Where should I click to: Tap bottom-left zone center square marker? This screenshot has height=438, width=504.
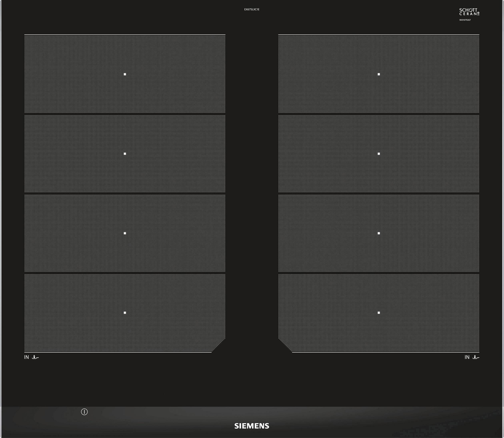point(125,313)
